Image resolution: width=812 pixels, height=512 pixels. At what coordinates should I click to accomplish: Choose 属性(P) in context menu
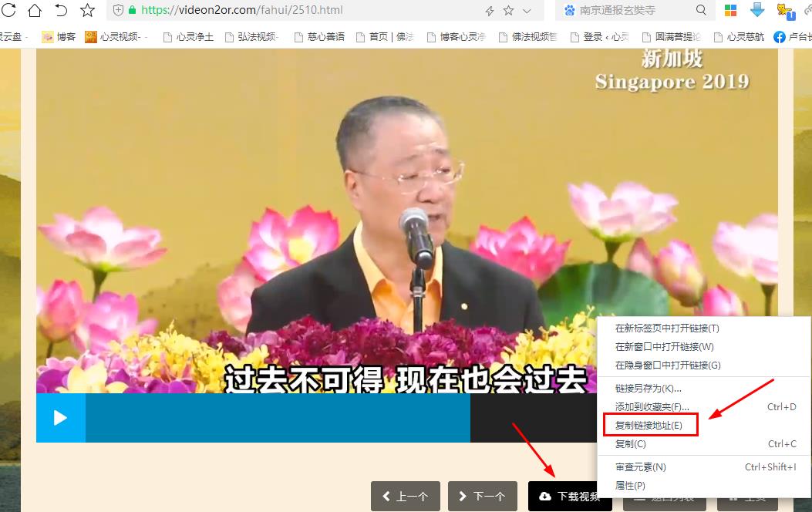pos(704,486)
